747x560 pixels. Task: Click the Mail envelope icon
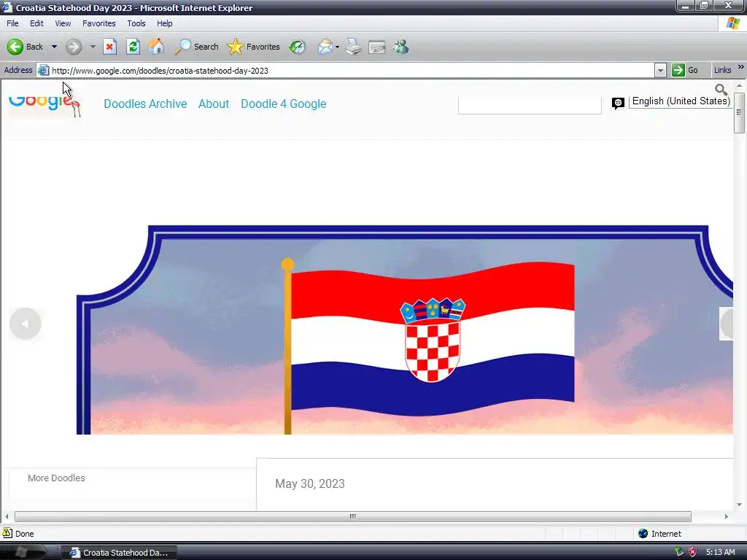(x=325, y=47)
